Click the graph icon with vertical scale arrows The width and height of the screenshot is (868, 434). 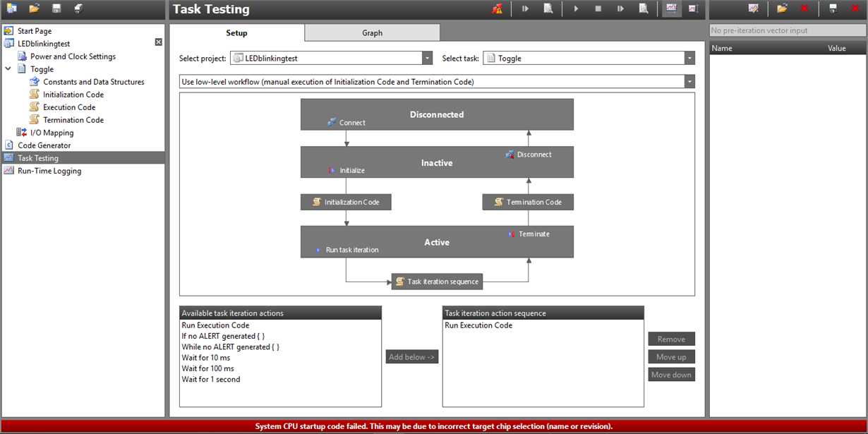click(693, 8)
